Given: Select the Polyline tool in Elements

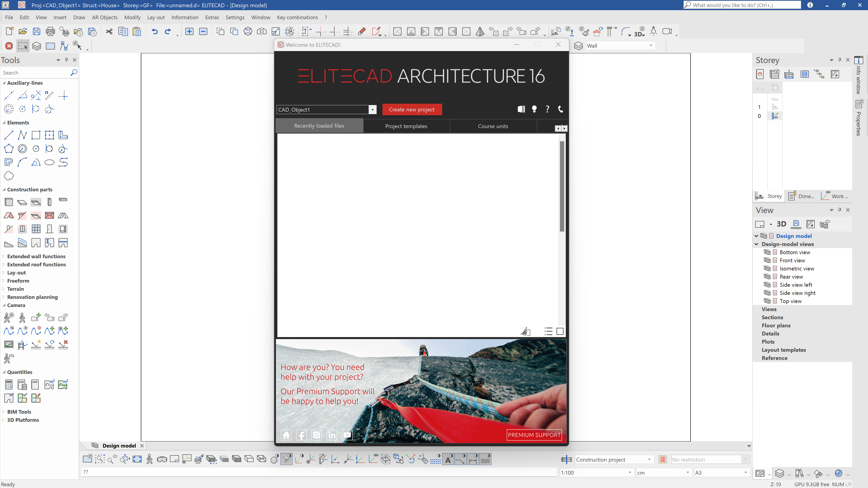Looking at the screenshot, I should [x=22, y=135].
